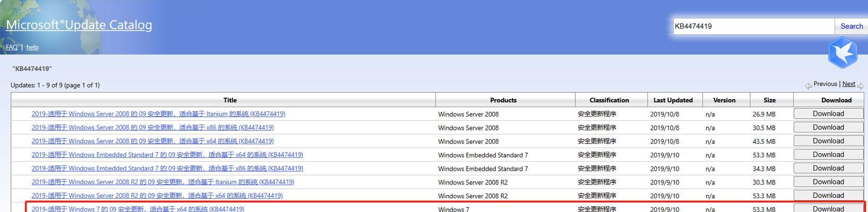Open Windows Server 2008 x86 KB4474419 update
This screenshot has height=212, width=868.
(x=153, y=128)
